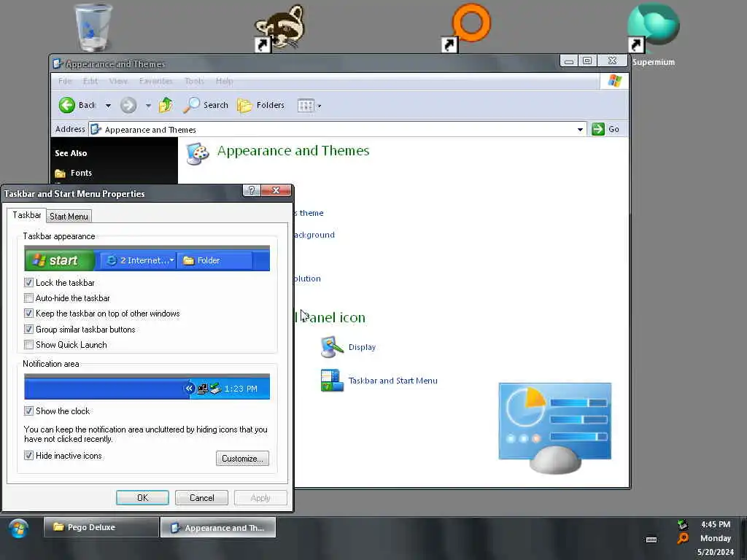The height and width of the screenshot is (560, 747).
Task: Toggle Group similar taskbar buttons checkbox
Action: [x=28, y=329]
